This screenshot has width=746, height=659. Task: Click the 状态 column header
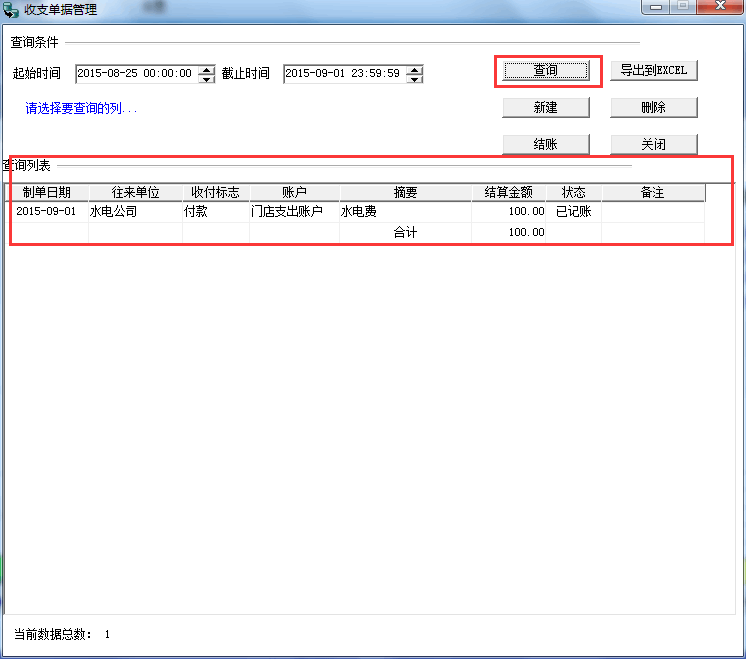tap(574, 193)
